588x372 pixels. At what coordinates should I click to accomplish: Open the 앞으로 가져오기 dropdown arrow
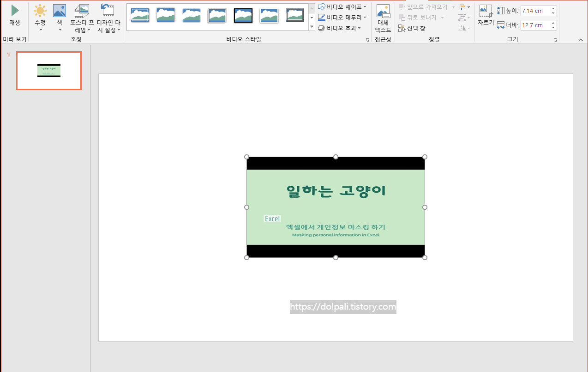pyautogui.click(x=453, y=7)
